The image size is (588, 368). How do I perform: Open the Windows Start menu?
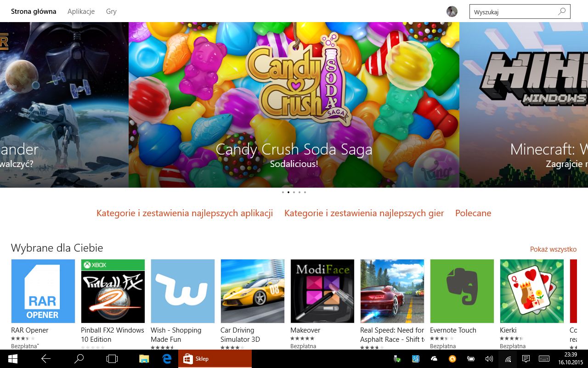click(x=12, y=359)
